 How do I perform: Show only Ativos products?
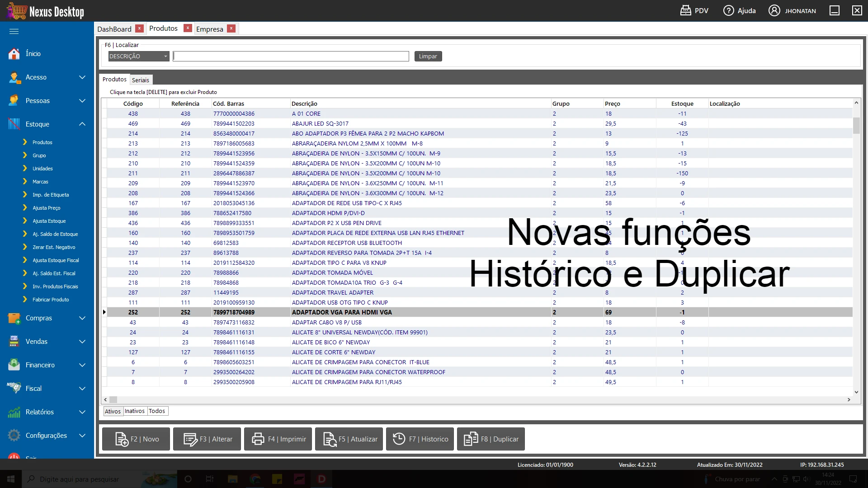[113, 411]
